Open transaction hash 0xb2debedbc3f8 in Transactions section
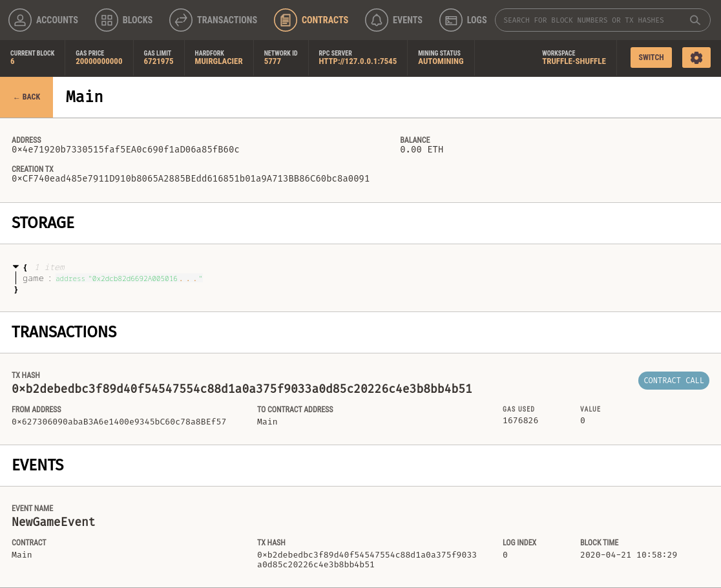This screenshot has height=588, width=721. [x=242, y=389]
